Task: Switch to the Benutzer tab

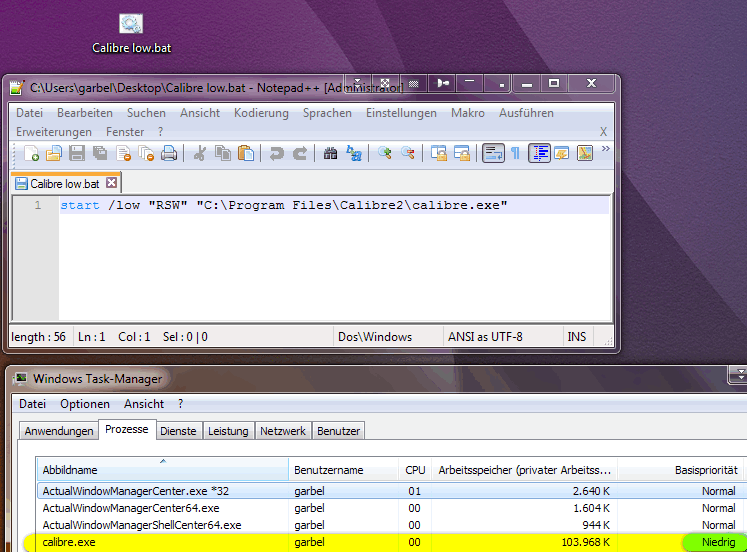Action: point(339,431)
